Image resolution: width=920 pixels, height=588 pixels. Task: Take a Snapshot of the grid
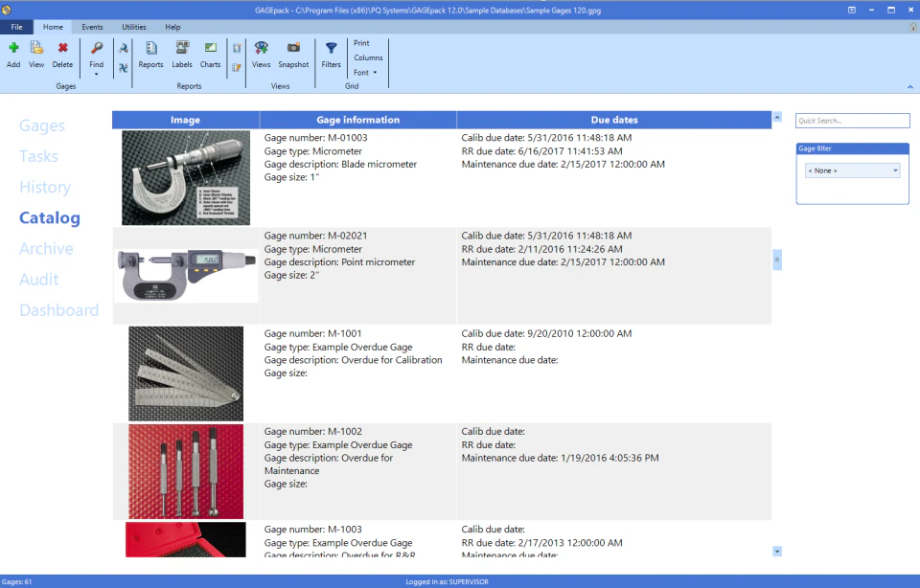pos(293,54)
